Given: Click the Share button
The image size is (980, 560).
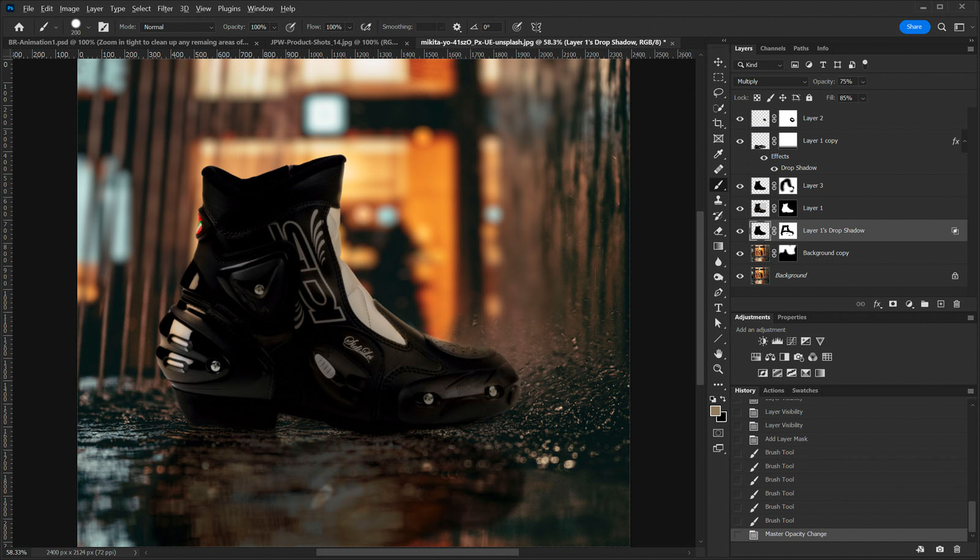Looking at the screenshot, I should click(914, 27).
